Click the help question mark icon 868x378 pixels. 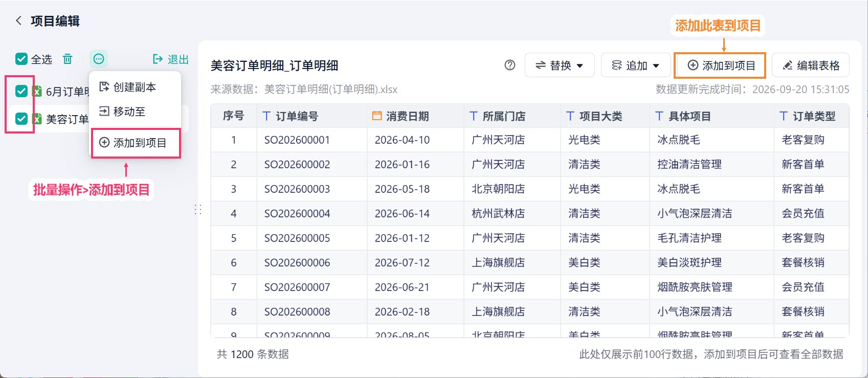tap(510, 65)
